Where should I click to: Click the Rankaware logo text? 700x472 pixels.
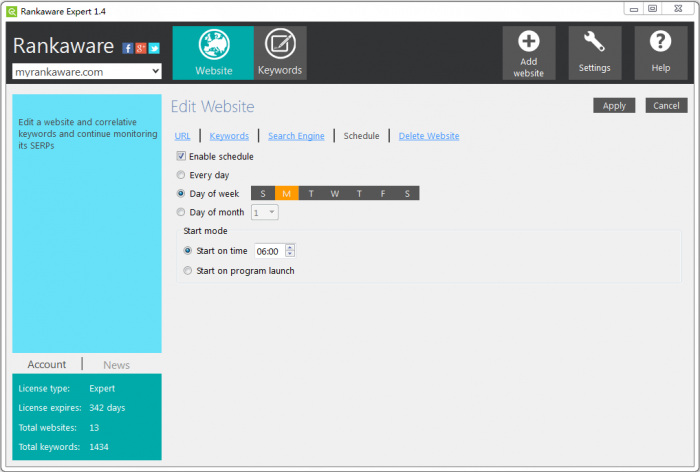click(x=63, y=46)
